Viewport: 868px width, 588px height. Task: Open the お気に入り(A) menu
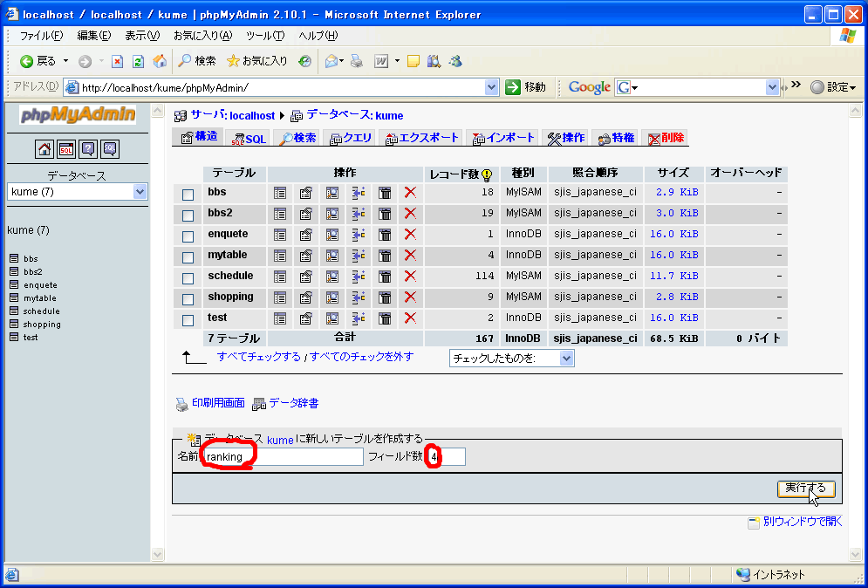coord(202,35)
